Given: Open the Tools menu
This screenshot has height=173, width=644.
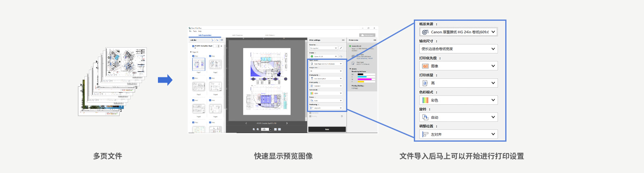Looking at the screenshot, I should [x=195, y=31].
